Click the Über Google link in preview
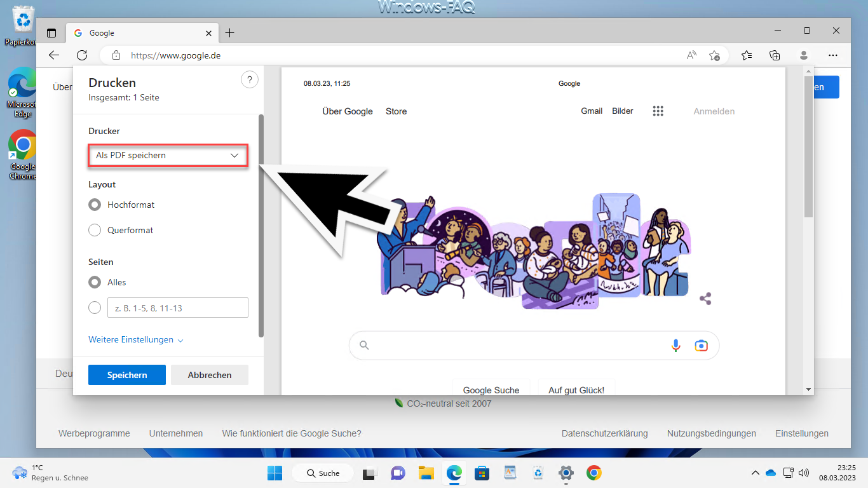The height and width of the screenshot is (488, 868). click(x=348, y=111)
